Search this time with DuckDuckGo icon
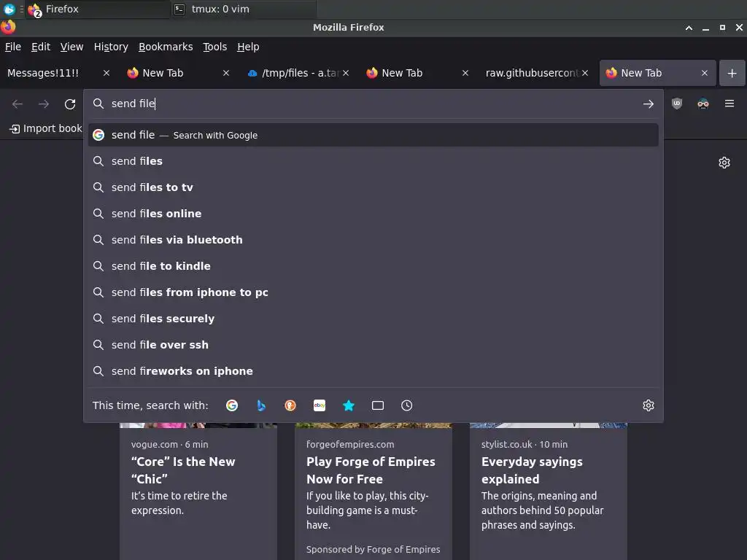 290,405
